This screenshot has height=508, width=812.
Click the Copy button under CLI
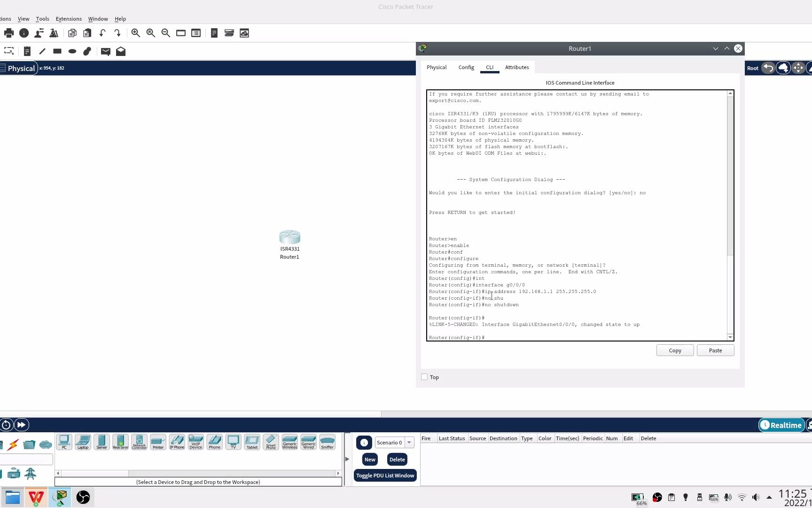point(675,350)
